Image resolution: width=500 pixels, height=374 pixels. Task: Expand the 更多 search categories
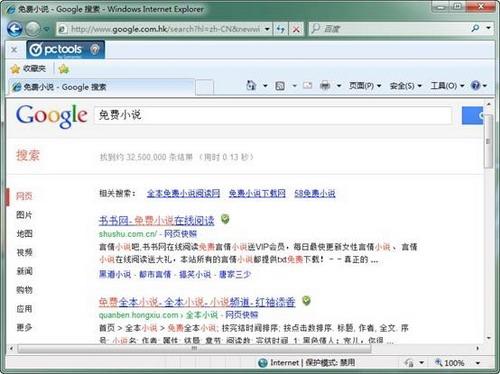(24, 327)
